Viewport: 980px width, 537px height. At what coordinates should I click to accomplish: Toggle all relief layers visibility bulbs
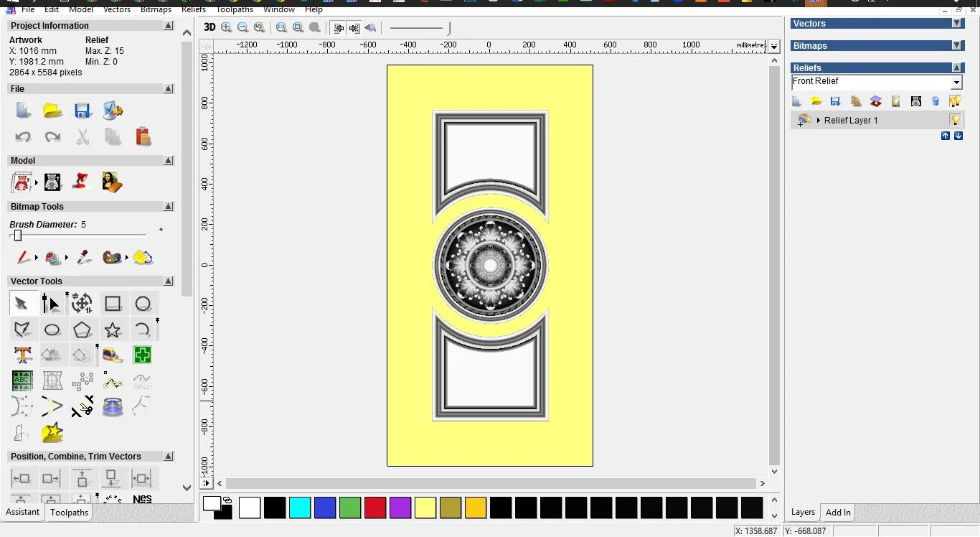[955, 101]
